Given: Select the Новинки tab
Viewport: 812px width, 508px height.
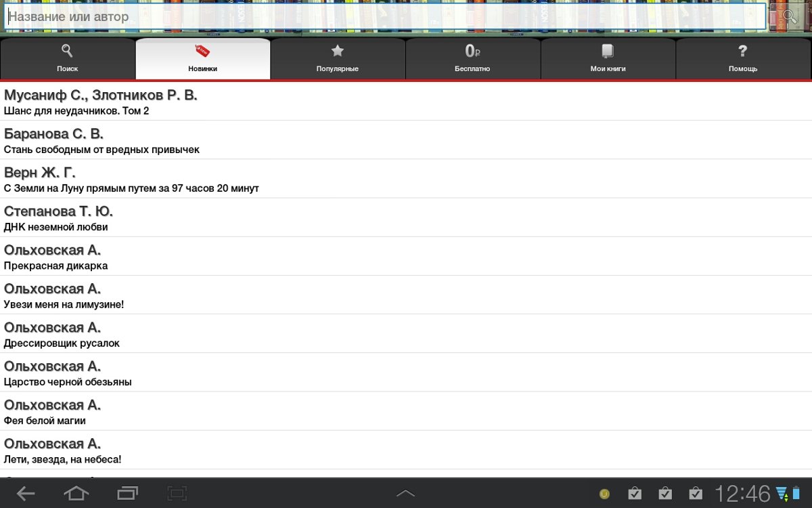Looking at the screenshot, I should (x=203, y=59).
